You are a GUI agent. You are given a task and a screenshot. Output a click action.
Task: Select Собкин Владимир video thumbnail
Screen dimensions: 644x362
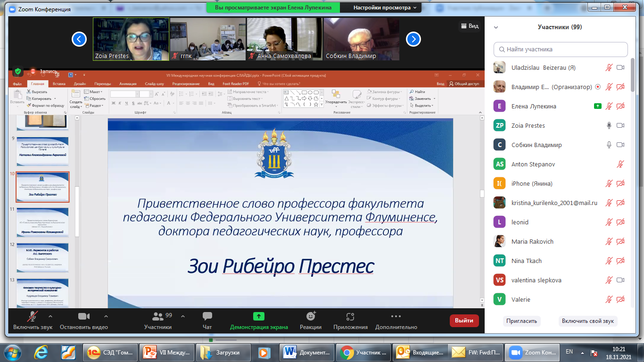click(x=362, y=39)
